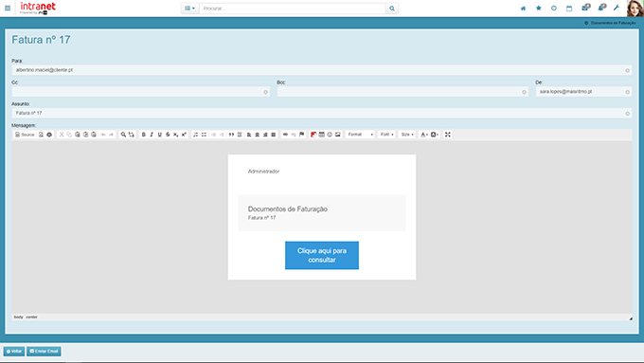Click the Copy toolbar icon
The width and height of the screenshot is (644, 363).
[x=69, y=135]
